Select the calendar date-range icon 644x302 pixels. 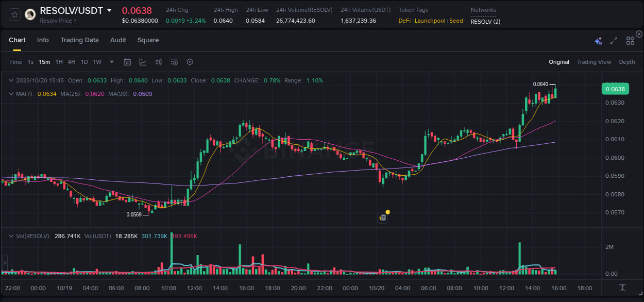pos(127,62)
